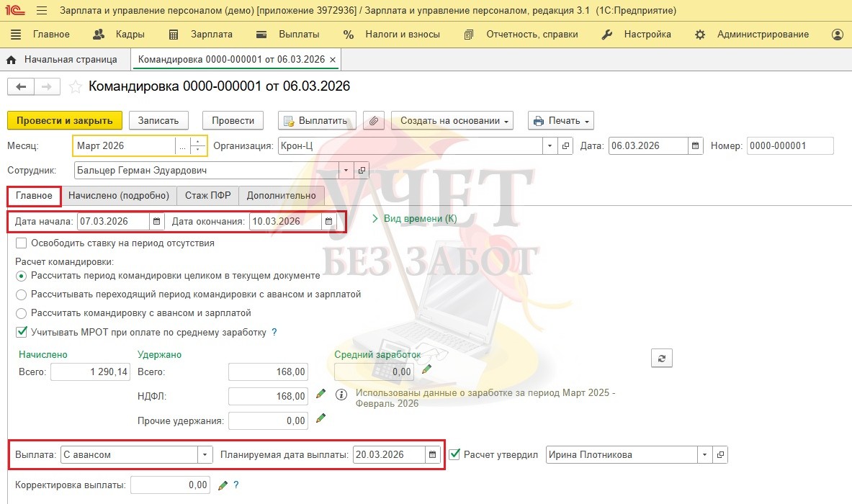Select Рассчитать командировку с авансом и зарплатой
852x504 pixels.
pyautogui.click(x=21, y=313)
